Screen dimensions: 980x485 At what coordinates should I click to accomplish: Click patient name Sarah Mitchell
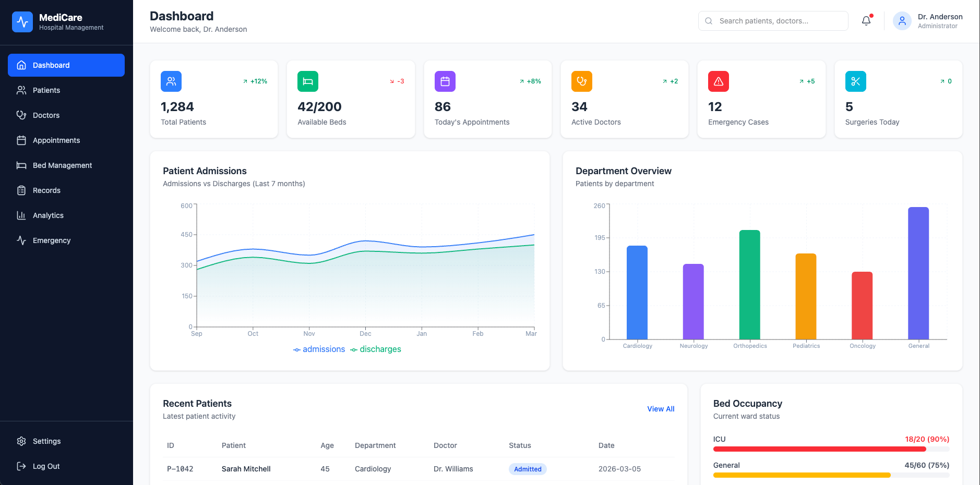click(246, 469)
